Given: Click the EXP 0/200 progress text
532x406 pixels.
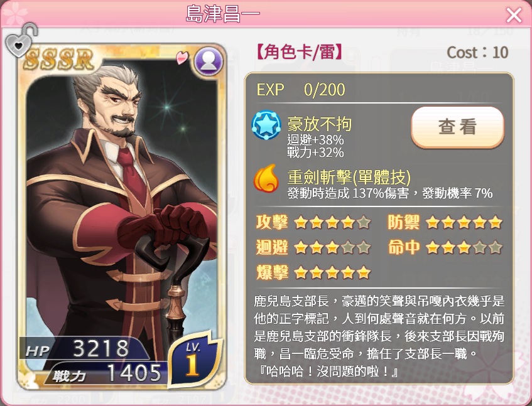Looking at the screenshot, I should [x=301, y=90].
